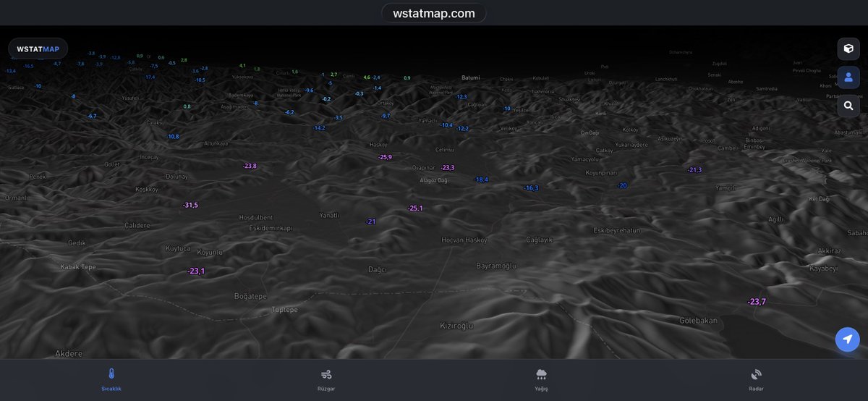Click the Akkiraz place label
868x401 pixels.
click(829, 251)
